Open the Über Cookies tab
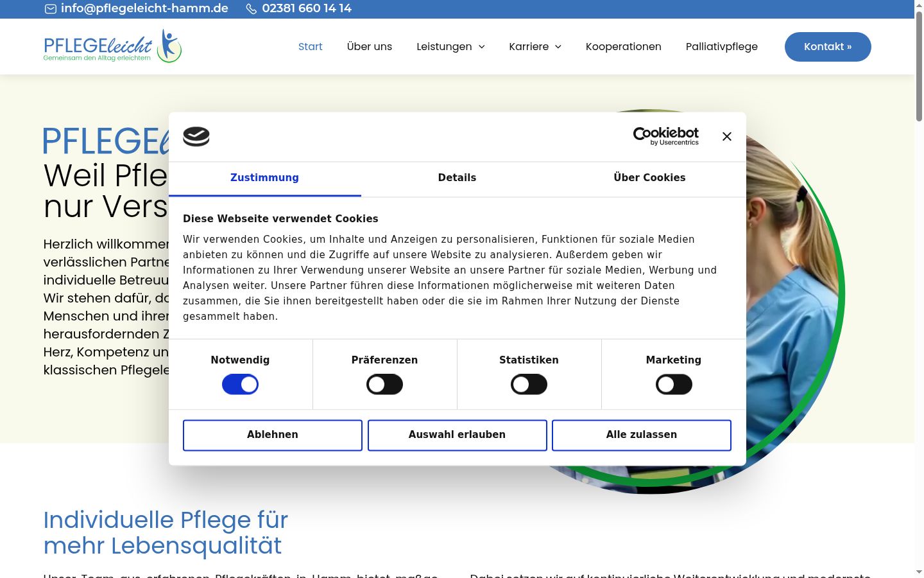The image size is (924, 578). click(x=649, y=178)
